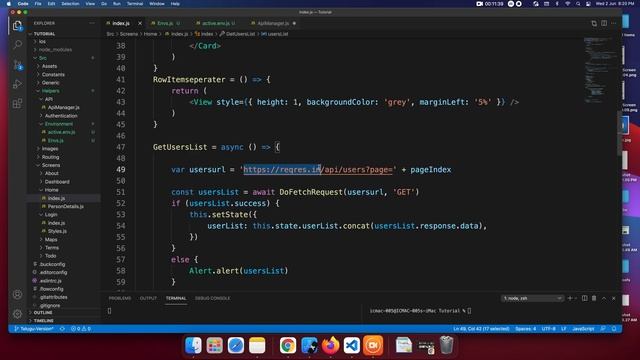
Task: Open errors and warnings count in status bar
Action: click(x=81, y=329)
